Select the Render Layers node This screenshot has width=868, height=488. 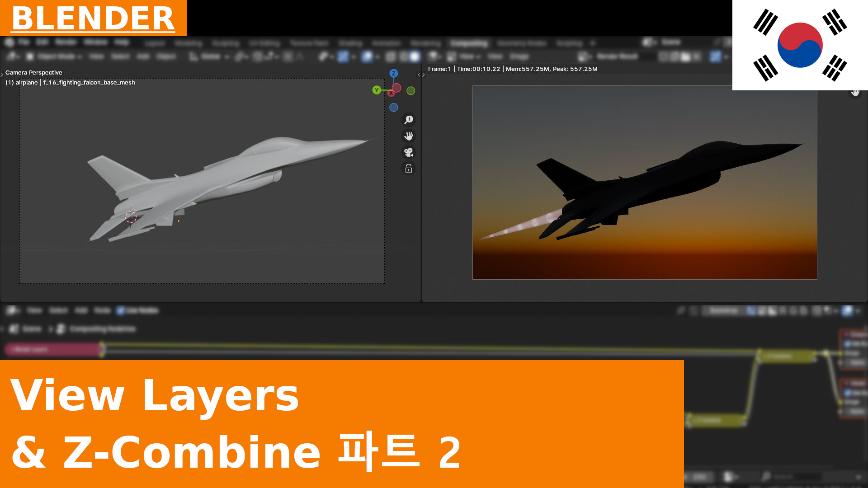pyautogui.click(x=54, y=349)
